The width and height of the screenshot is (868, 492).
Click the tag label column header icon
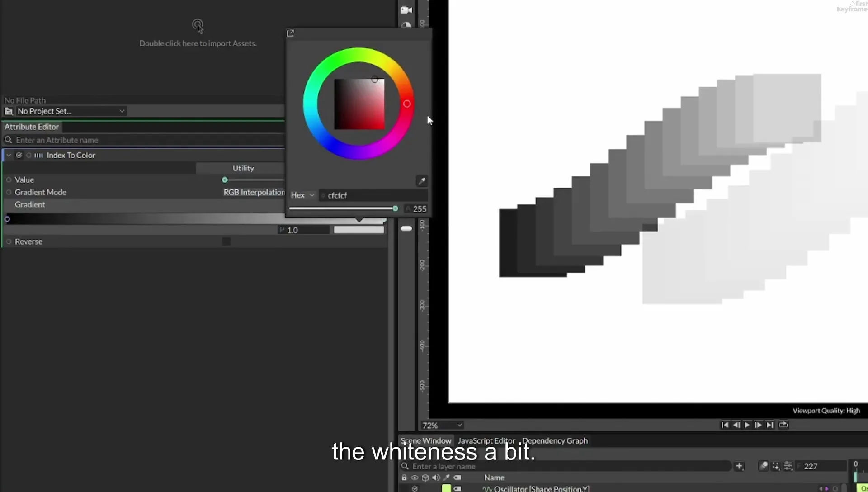[458, 478]
